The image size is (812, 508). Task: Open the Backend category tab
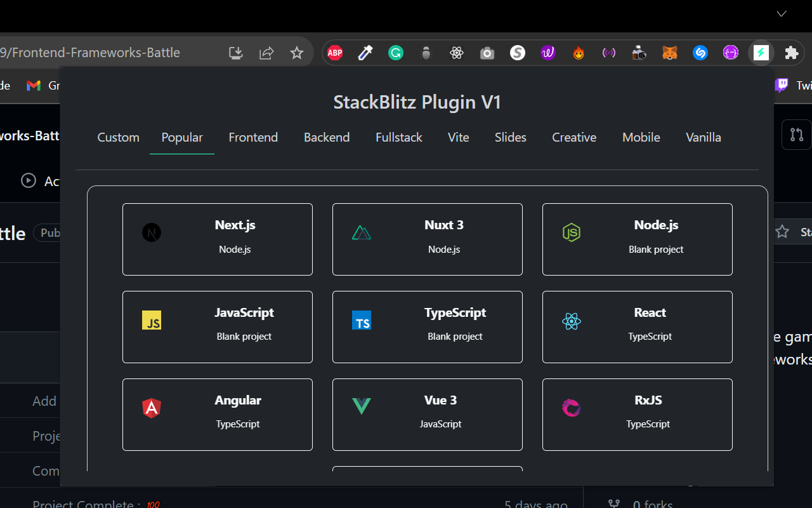327,137
